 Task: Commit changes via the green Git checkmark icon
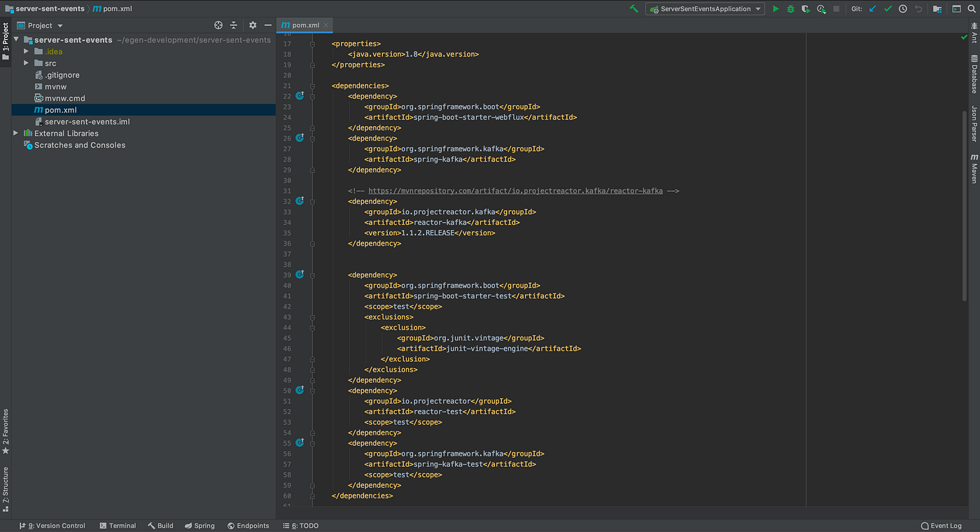pyautogui.click(x=887, y=8)
